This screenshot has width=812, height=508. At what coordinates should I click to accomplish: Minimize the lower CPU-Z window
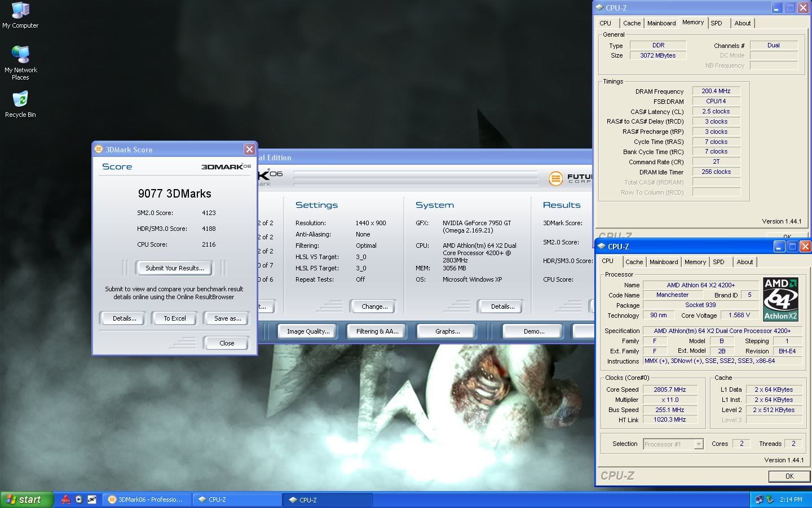[x=780, y=247]
